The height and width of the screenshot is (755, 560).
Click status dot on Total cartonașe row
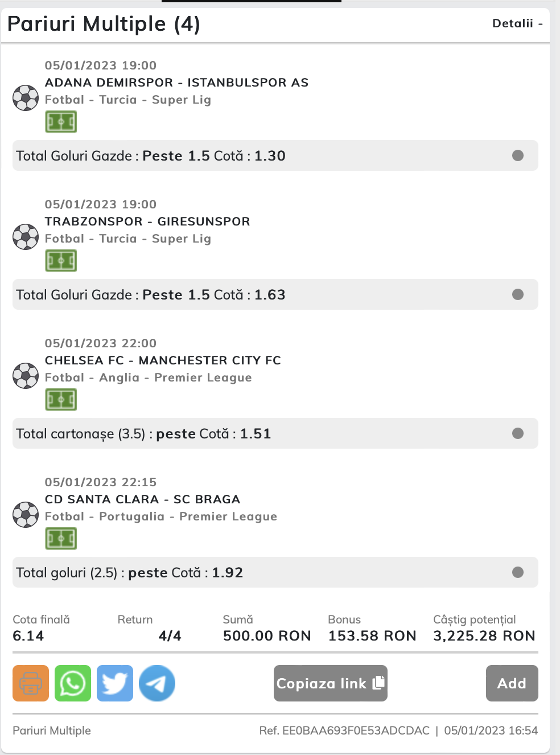click(x=518, y=433)
